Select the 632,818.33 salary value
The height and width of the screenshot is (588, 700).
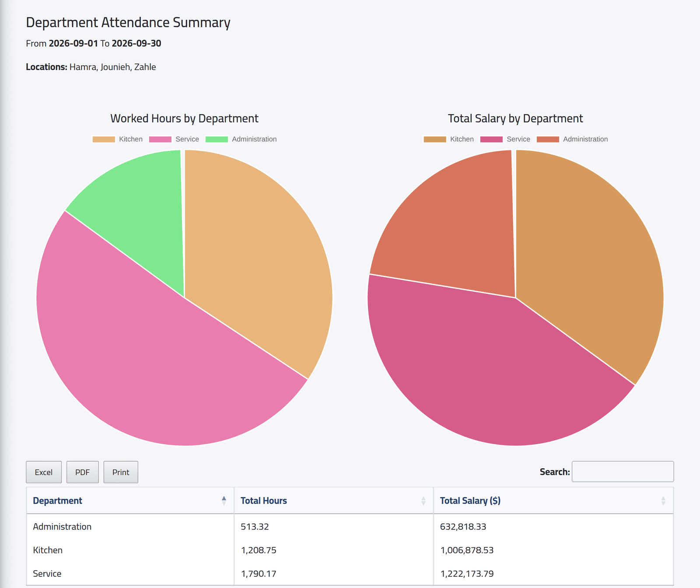[463, 526]
